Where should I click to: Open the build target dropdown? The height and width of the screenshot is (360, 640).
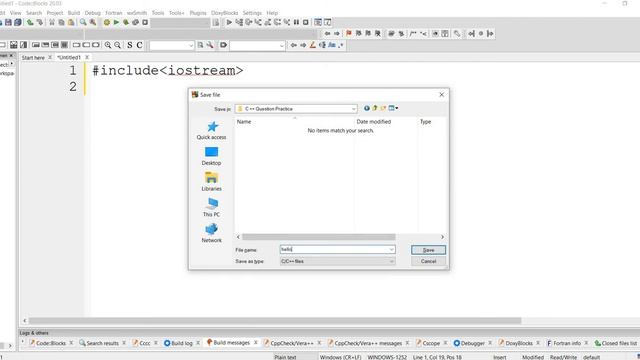coord(180,23)
